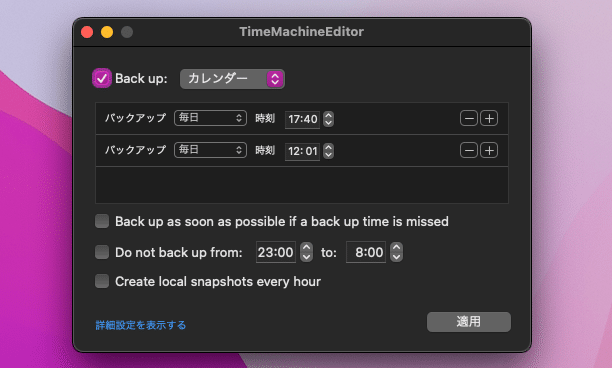
Task: Open the 毎日 dropdown in the 17:40 row
Action: point(210,118)
